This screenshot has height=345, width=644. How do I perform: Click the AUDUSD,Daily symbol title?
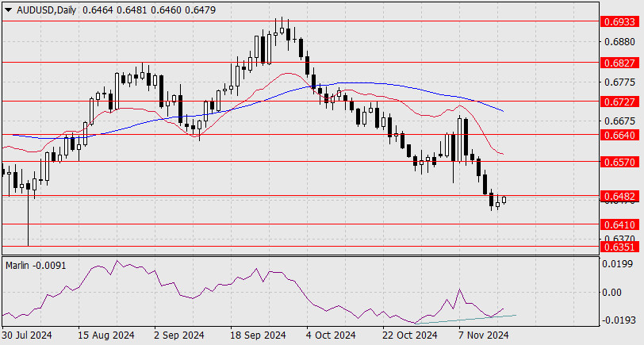click(x=47, y=10)
